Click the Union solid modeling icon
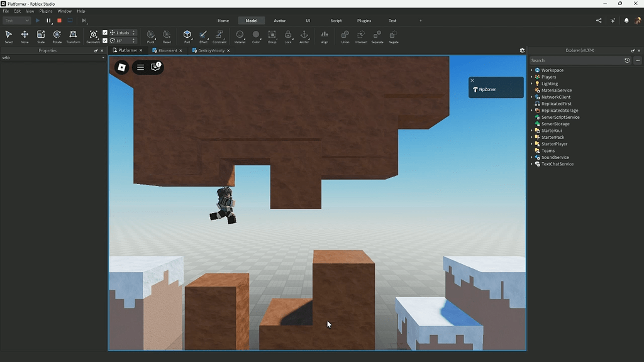 coord(345,36)
